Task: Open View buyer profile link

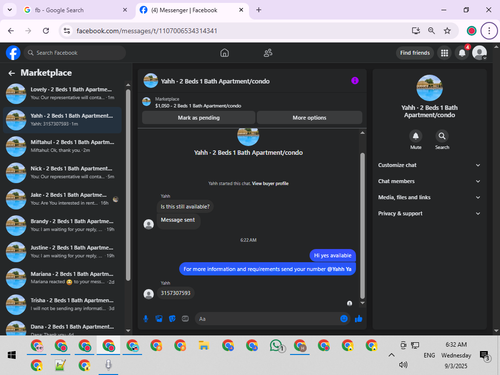Action: (270, 183)
